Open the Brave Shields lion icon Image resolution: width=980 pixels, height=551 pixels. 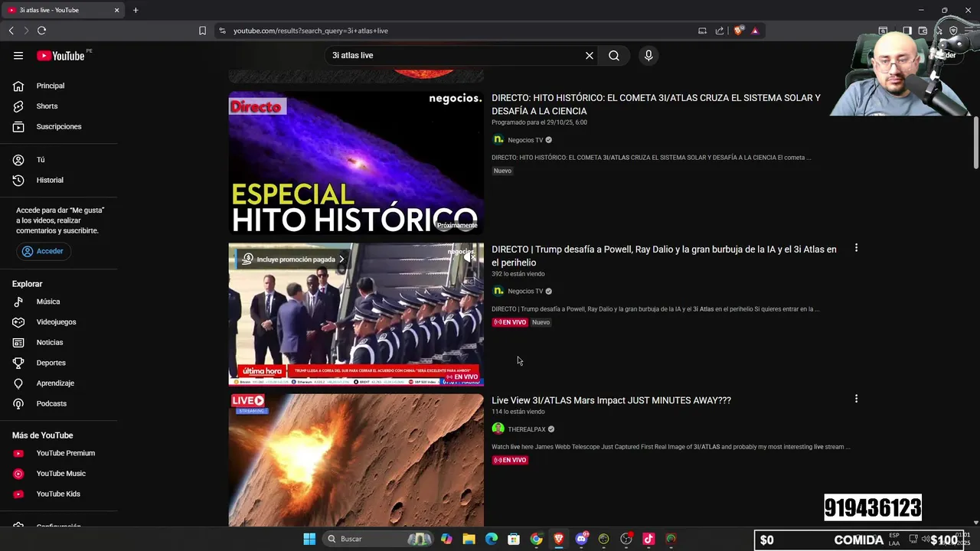[738, 31]
